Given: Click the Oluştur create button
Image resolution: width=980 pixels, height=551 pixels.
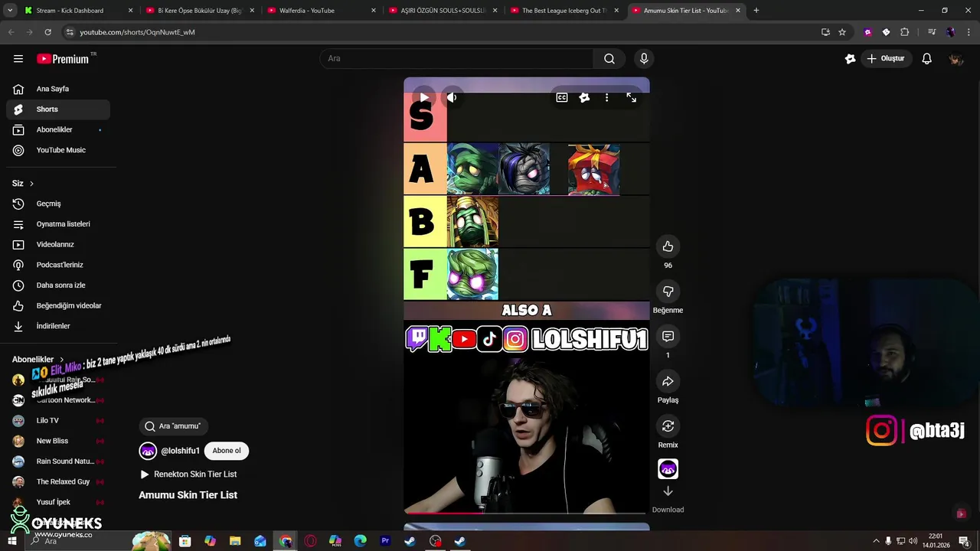Looking at the screenshot, I should (885, 59).
